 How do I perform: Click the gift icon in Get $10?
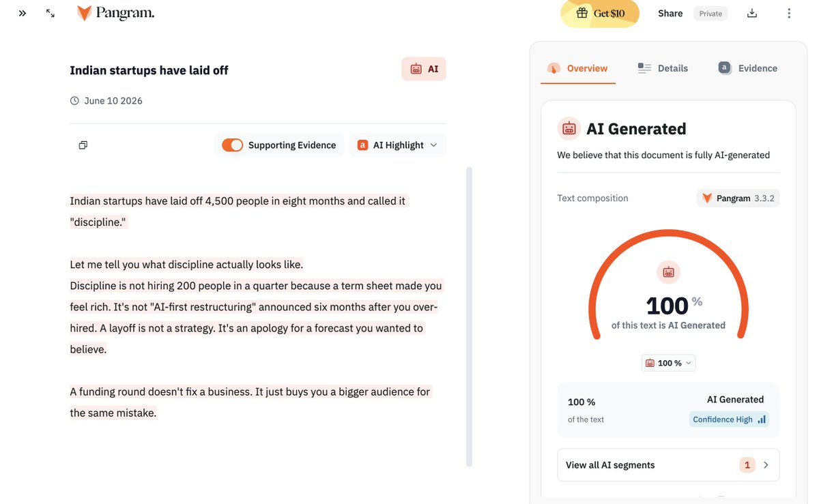coord(582,13)
